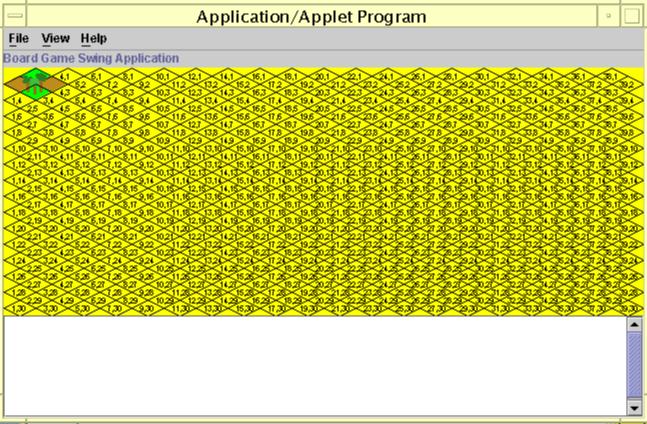Select board cell 18,3
Viewport: 647px width, 424px height.
coord(291,92)
